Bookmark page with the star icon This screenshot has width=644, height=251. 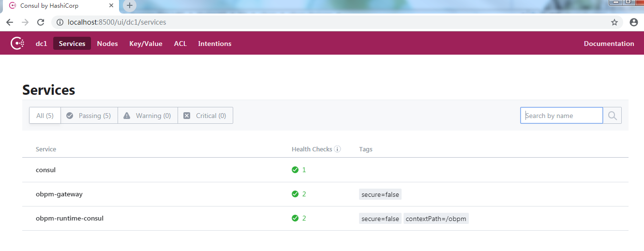[x=614, y=22]
